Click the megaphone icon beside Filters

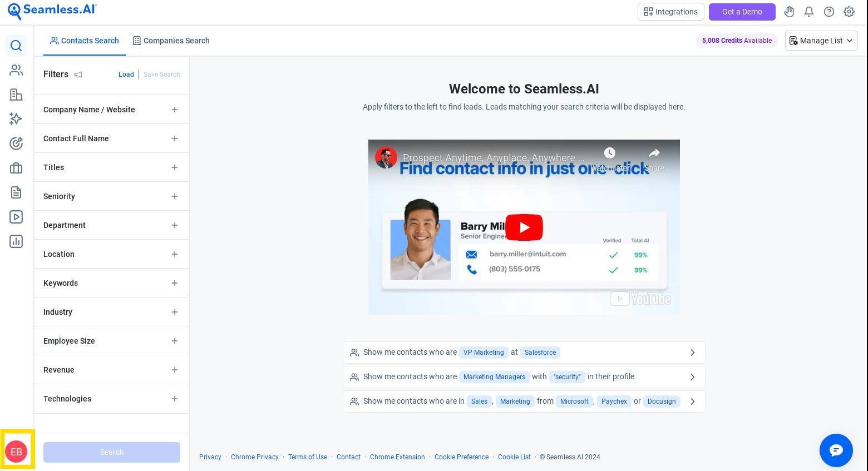tap(78, 75)
